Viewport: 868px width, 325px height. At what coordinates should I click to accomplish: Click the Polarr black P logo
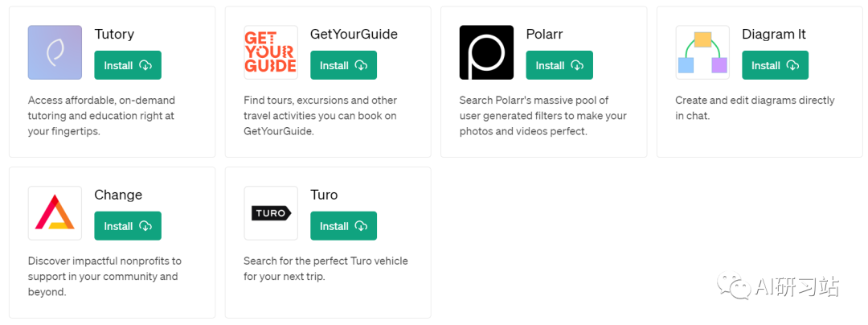486,52
